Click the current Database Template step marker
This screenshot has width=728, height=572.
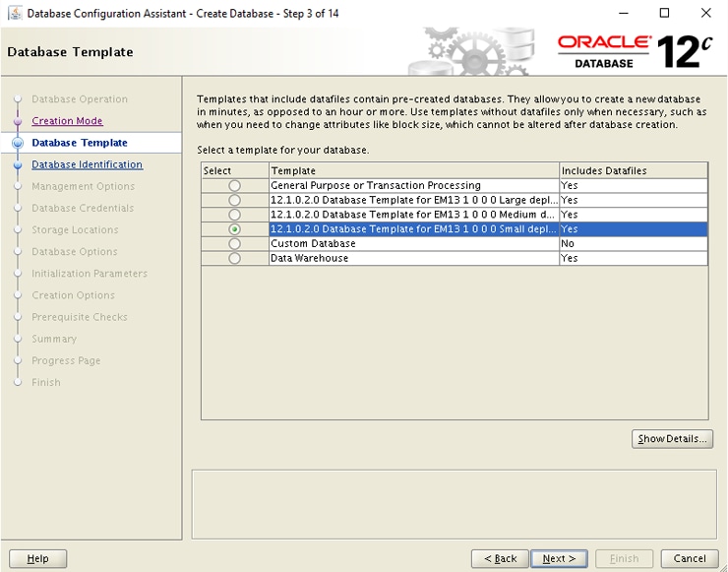coord(18,143)
